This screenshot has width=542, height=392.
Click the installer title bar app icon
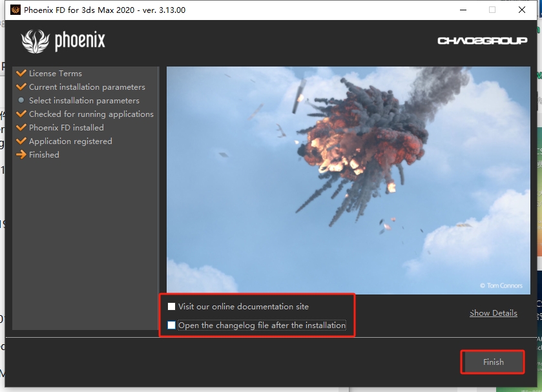pos(16,10)
